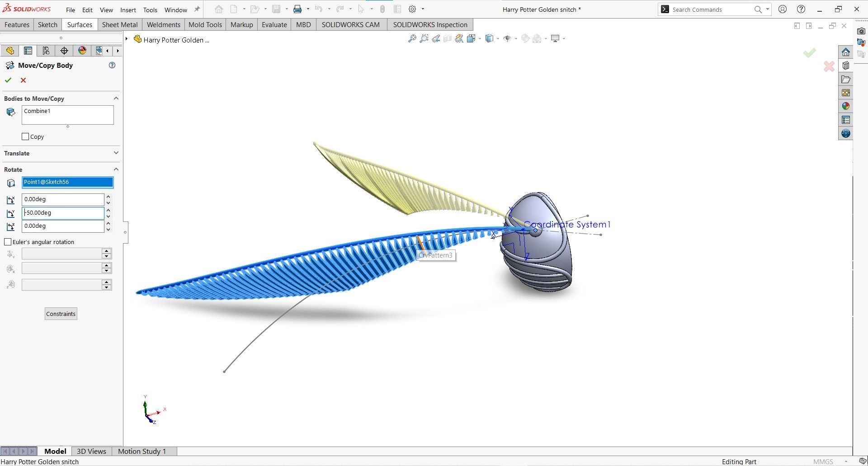The image size is (868, 466).
Task: Open the DimXpertManager crosshair tab
Action: (x=64, y=51)
